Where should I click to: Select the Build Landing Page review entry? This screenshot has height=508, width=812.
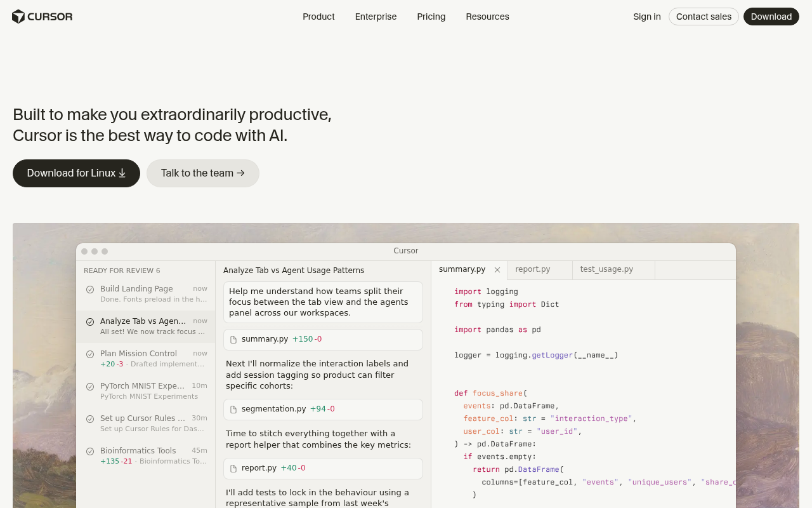click(145, 294)
